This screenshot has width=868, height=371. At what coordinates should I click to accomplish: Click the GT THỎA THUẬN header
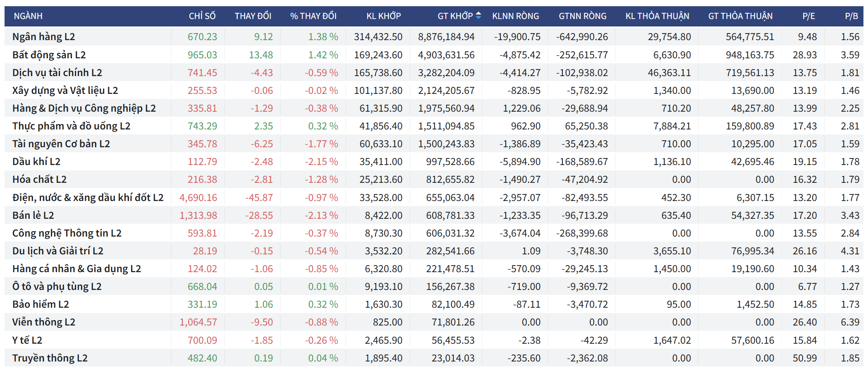tap(740, 16)
